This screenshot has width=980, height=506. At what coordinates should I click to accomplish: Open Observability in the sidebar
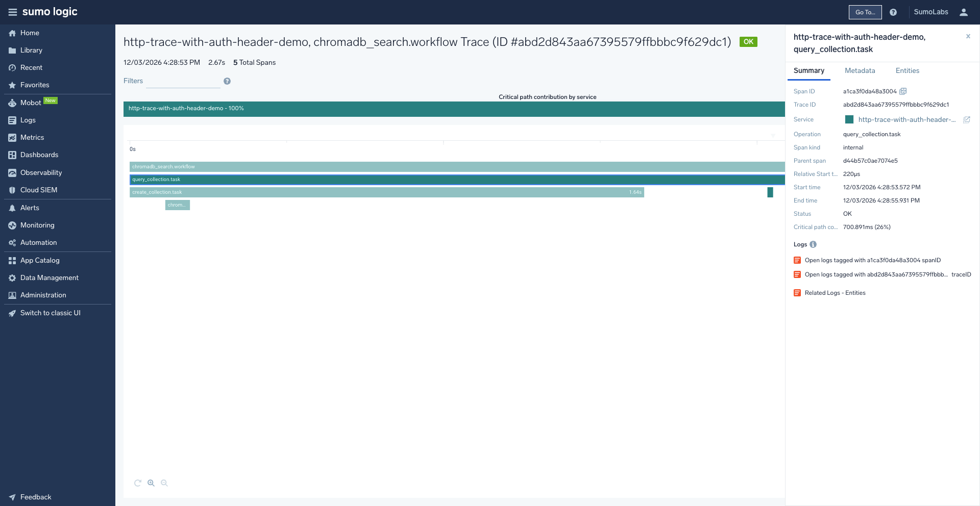point(41,172)
